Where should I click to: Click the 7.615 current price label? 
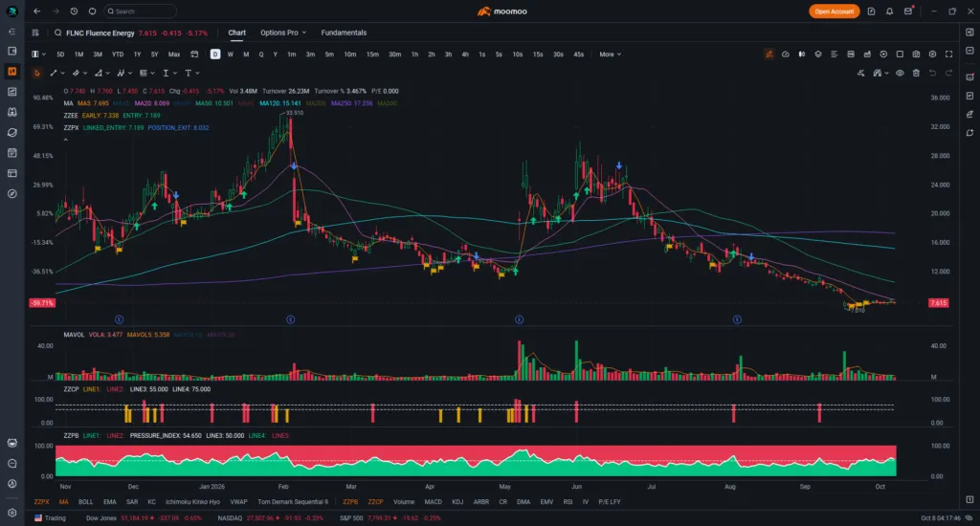(938, 303)
